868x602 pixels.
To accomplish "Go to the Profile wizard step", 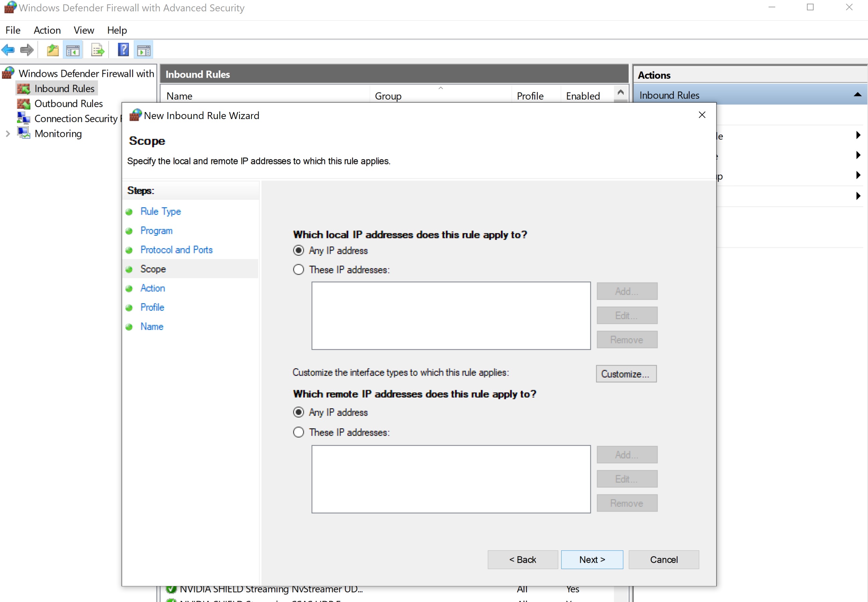I will pyautogui.click(x=152, y=308).
